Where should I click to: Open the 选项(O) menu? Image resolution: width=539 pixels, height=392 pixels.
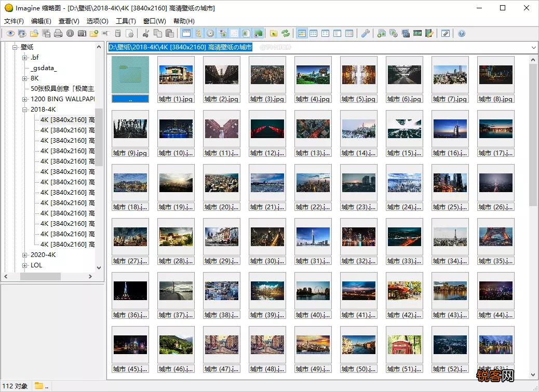click(x=97, y=21)
